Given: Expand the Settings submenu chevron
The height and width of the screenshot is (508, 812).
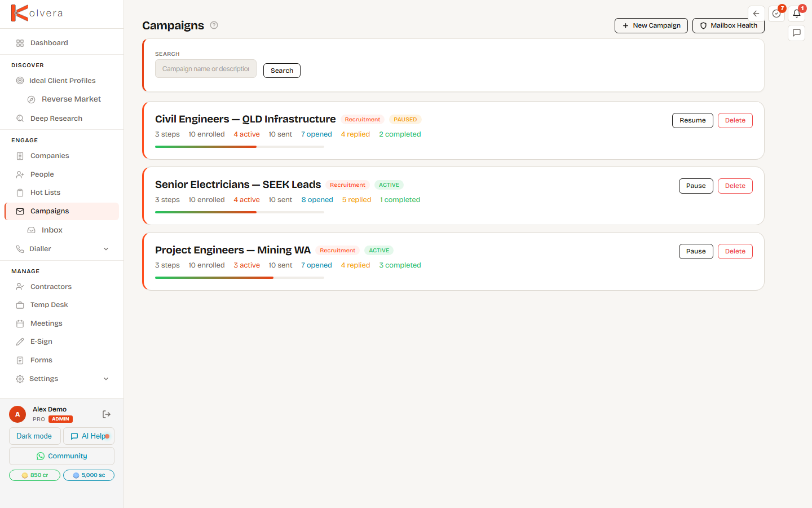Looking at the screenshot, I should point(106,379).
